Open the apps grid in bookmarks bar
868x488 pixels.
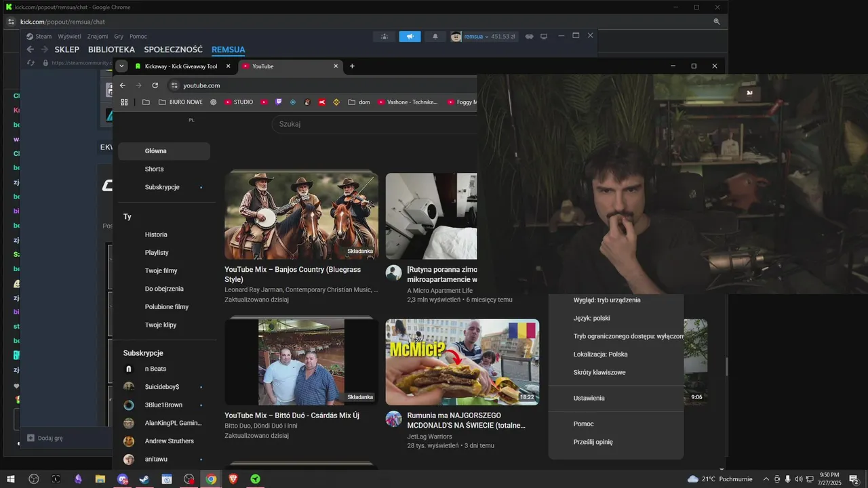click(x=124, y=102)
